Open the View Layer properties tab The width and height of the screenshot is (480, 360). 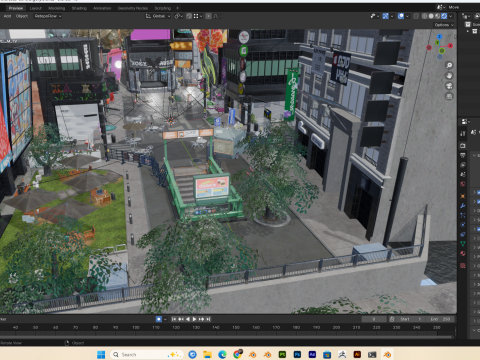(x=463, y=165)
